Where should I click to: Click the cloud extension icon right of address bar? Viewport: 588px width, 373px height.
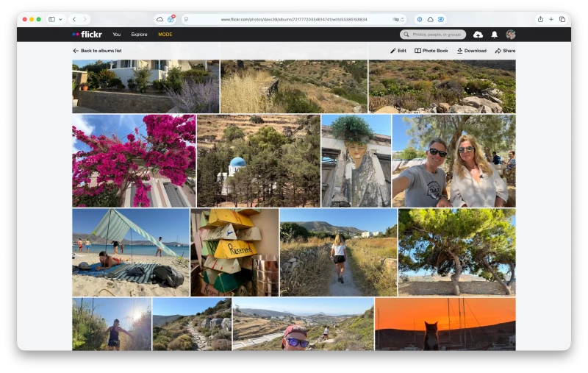[430, 19]
